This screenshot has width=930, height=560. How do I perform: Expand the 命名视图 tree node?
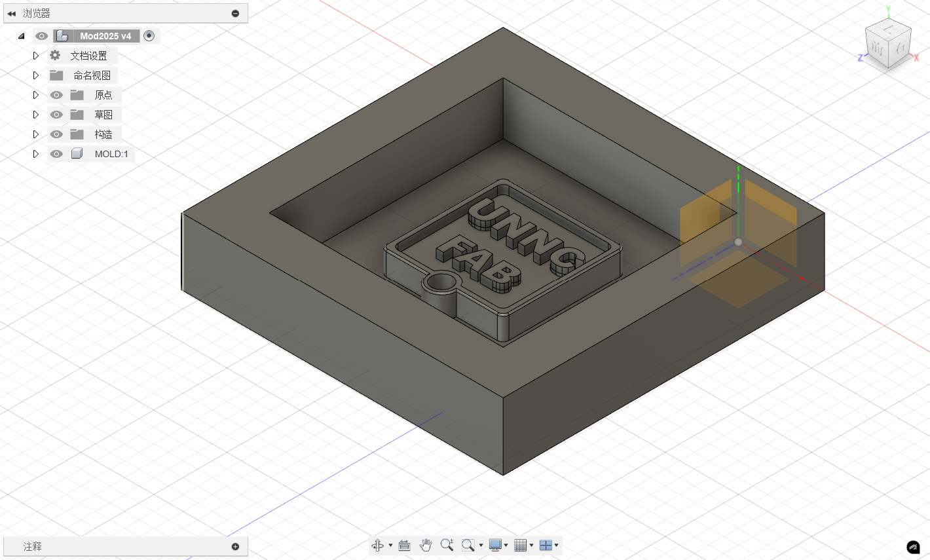pos(36,75)
